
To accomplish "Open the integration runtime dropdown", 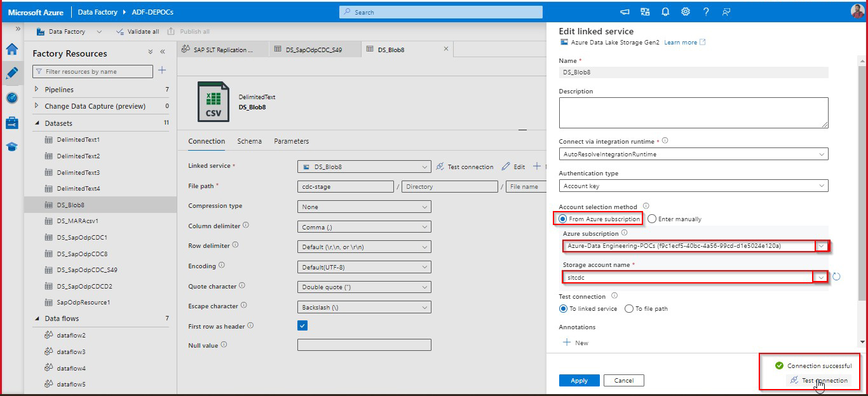I will click(693, 154).
